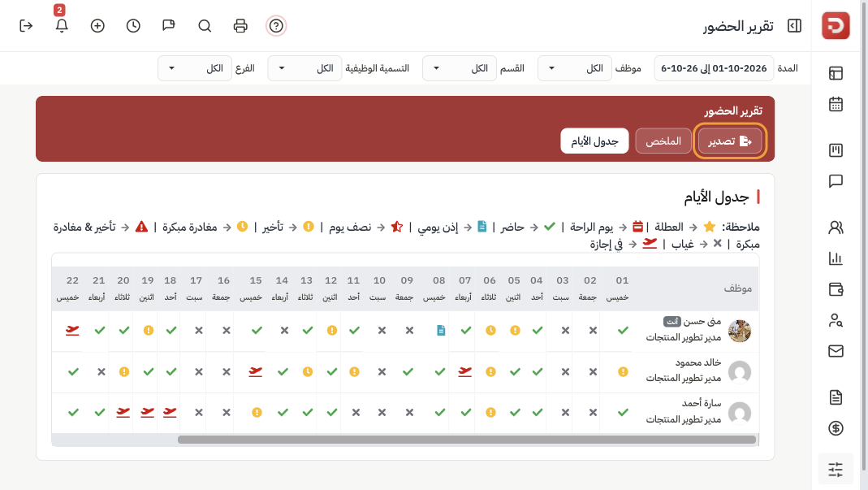The image size is (868, 490).
Task: Open the dashboard layout sidebar icon
Action: tap(836, 73)
